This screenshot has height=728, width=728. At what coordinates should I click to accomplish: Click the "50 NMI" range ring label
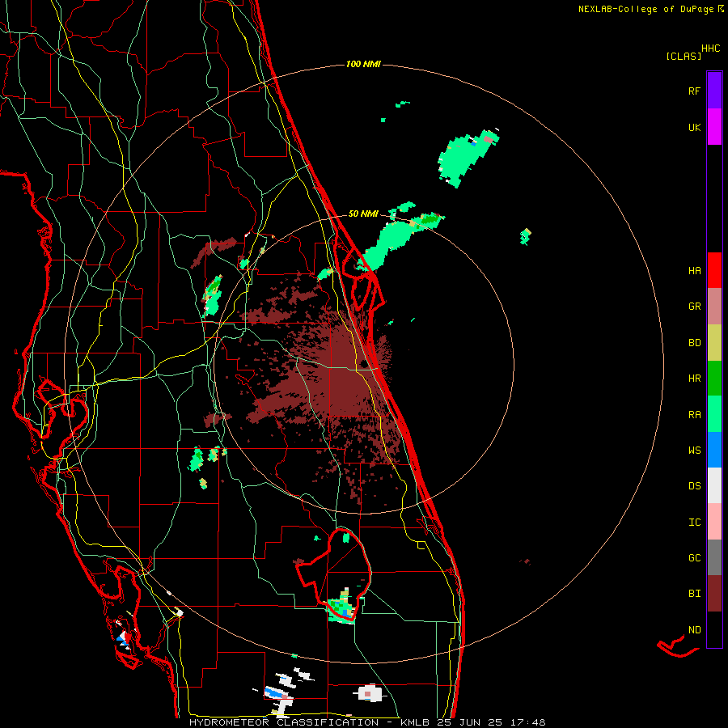(x=363, y=214)
